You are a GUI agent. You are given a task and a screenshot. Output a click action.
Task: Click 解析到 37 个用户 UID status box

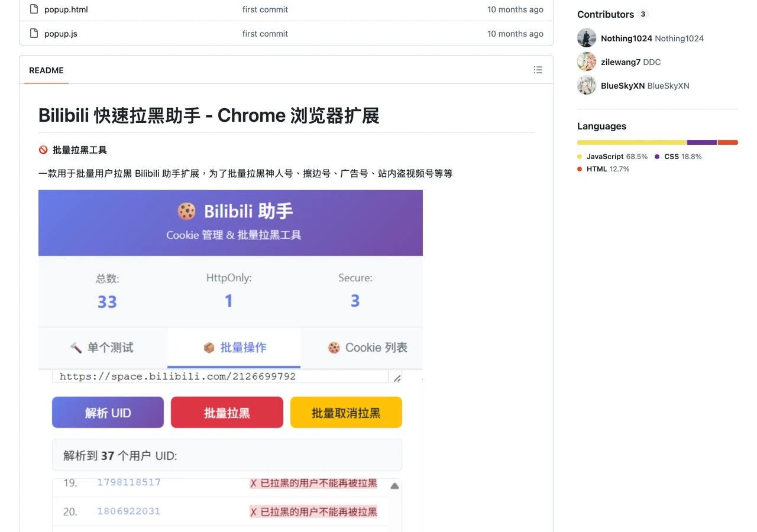click(227, 455)
